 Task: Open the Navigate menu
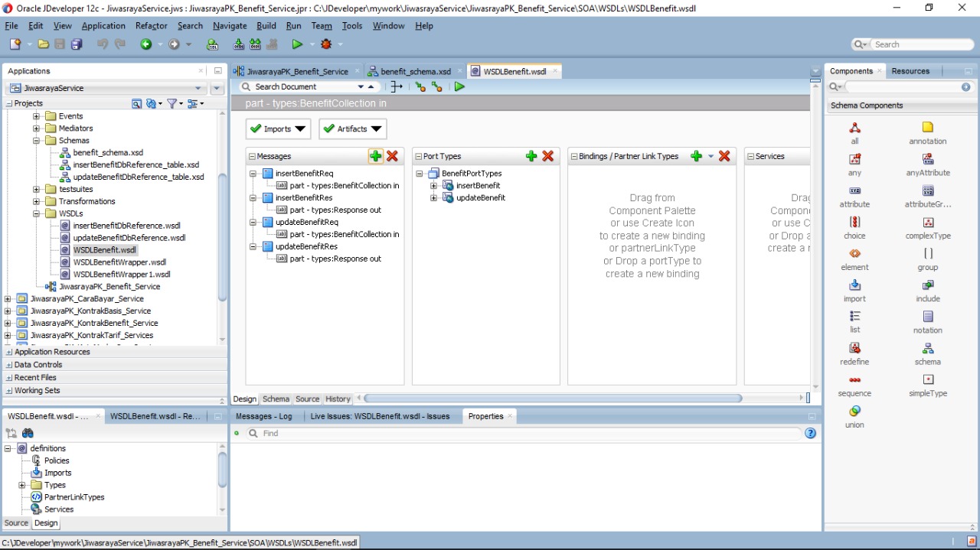coord(230,25)
